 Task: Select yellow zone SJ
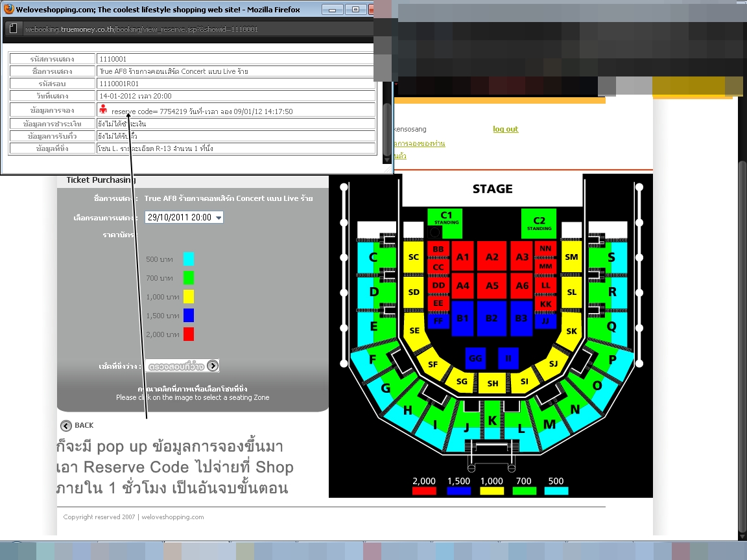(552, 364)
